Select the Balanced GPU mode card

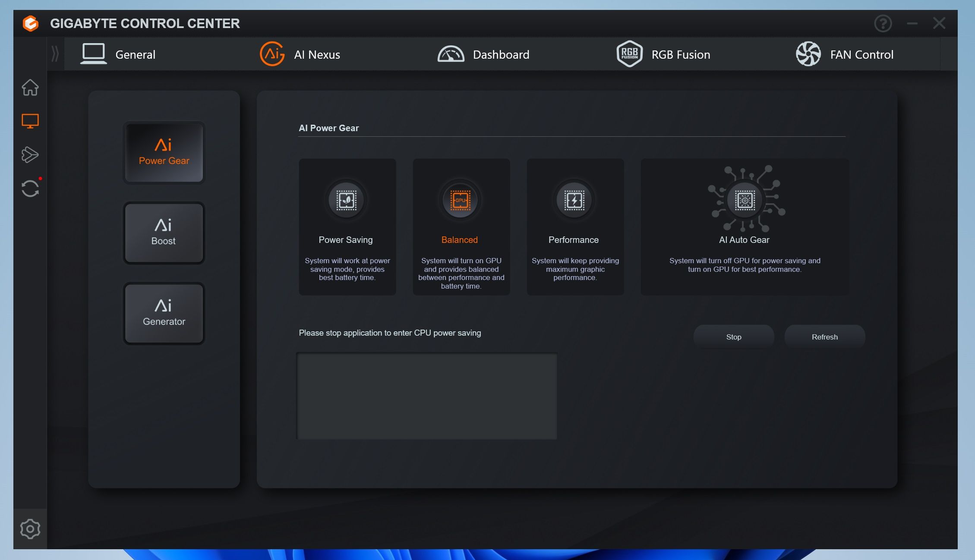(x=461, y=227)
